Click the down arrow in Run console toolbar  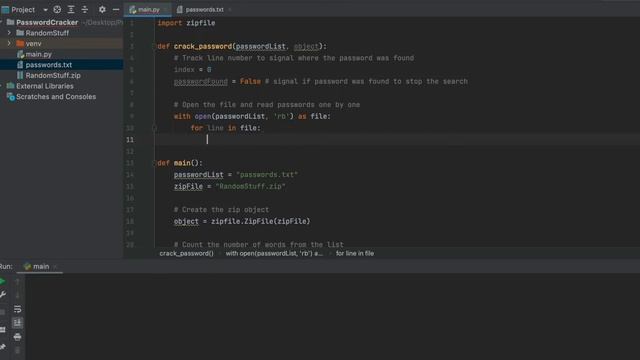click(17, 295)
